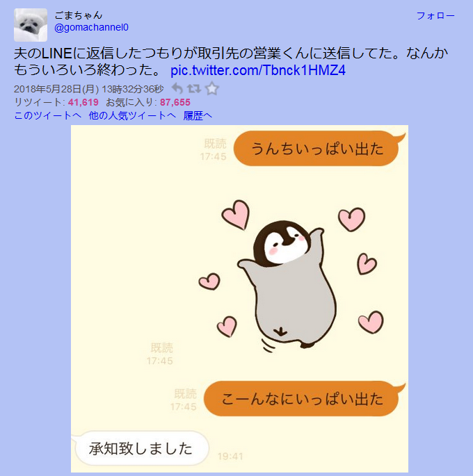Click the tweet timestamp 2018年5月28日

(x=56, y=89)
